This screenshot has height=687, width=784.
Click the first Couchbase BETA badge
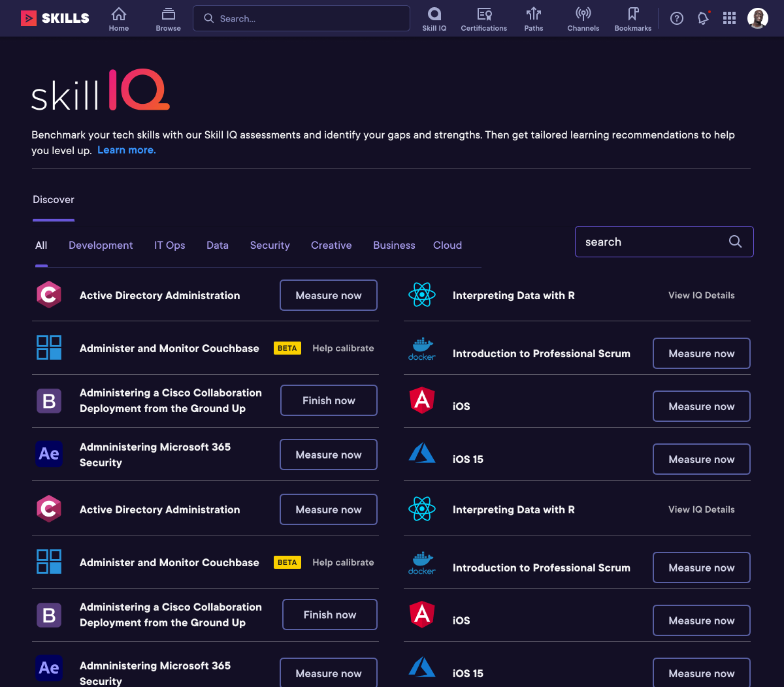click(x=287, y=348)
